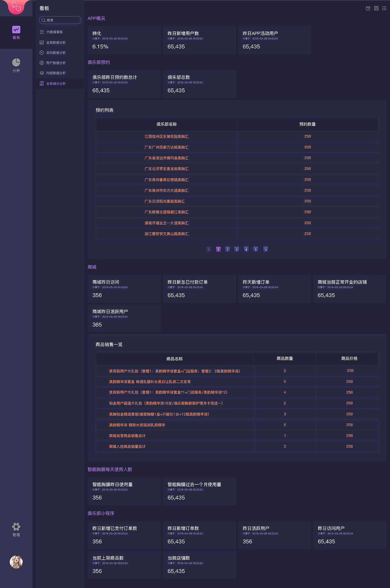This screenshot has width=390, height=588.
Task: Click the 俱乐部名称 column header
Action: pyautogui.click(x=167, y=124)
